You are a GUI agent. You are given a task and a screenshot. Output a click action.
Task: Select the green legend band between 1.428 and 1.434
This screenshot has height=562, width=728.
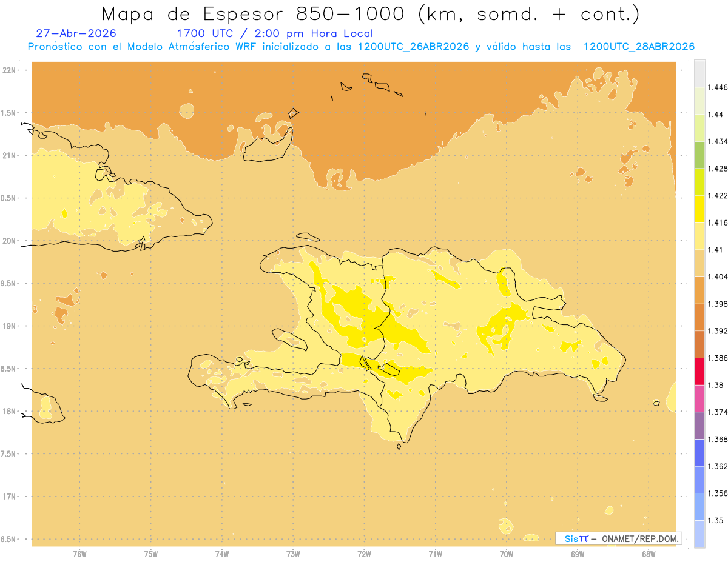click(x=699, y=155)
